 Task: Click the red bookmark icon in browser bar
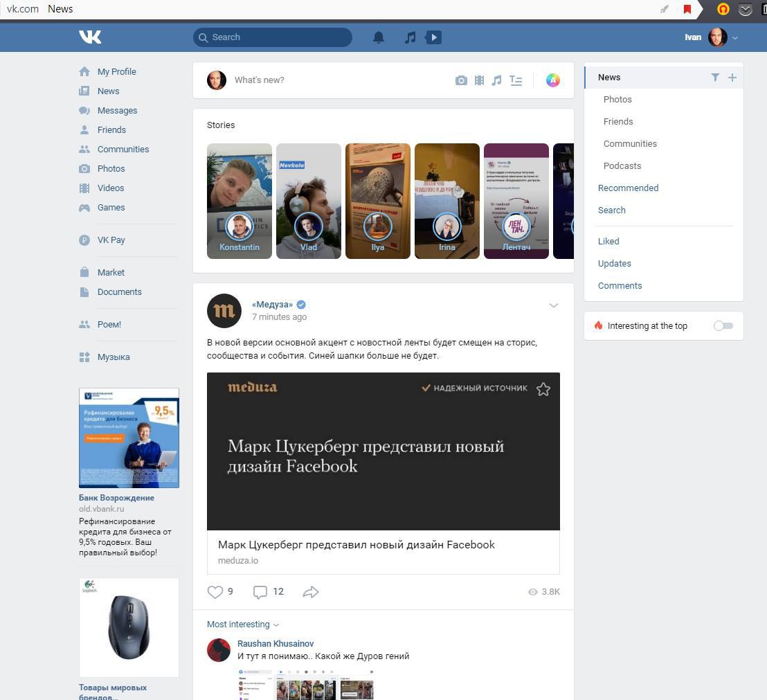coord(687,9)
